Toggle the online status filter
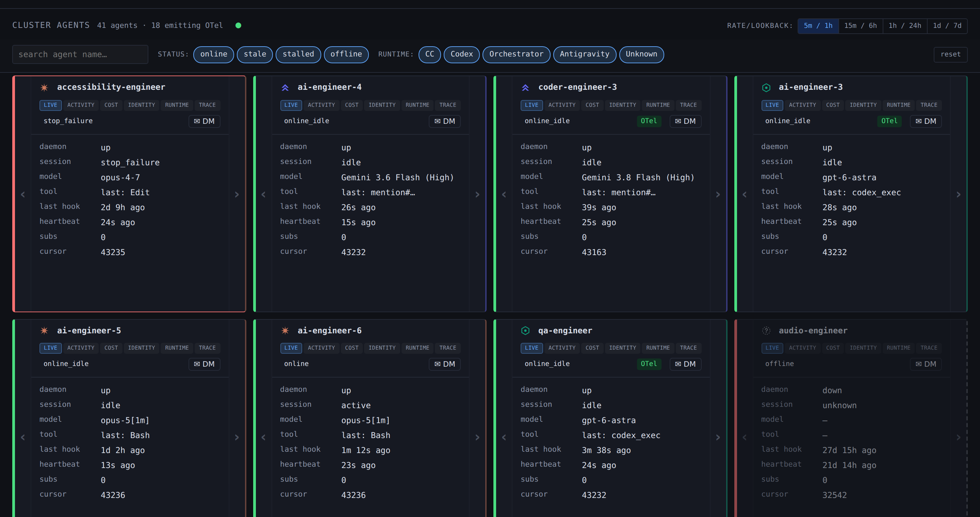This screenshot has width=980, height=517. click(213, 54)
